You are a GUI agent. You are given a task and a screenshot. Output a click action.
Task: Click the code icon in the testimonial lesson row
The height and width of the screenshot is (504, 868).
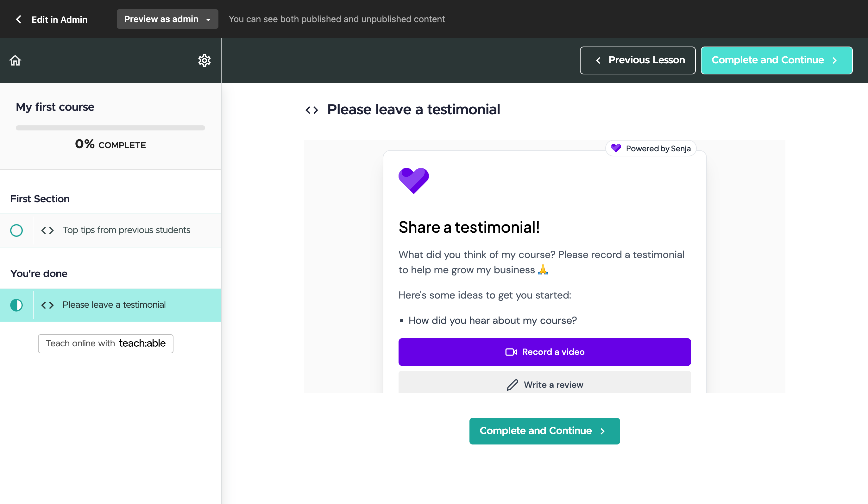click(x=47, y=305)
